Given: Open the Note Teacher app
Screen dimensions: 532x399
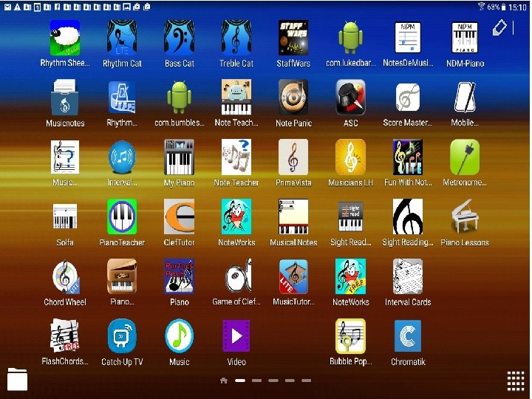Looking at the screenshot, I should click(x=236, y=157).
